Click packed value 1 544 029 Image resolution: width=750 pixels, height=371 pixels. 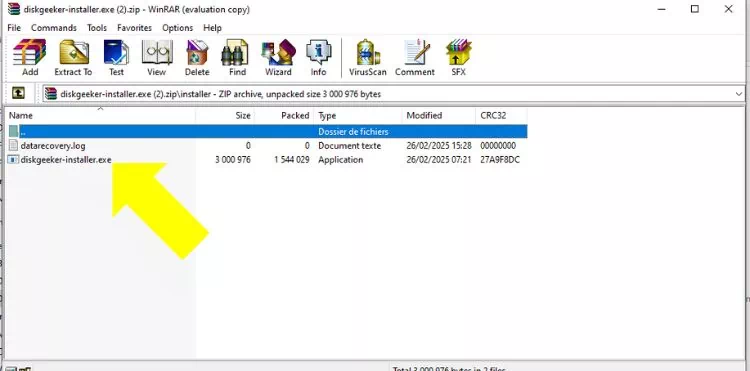point(292,160)
